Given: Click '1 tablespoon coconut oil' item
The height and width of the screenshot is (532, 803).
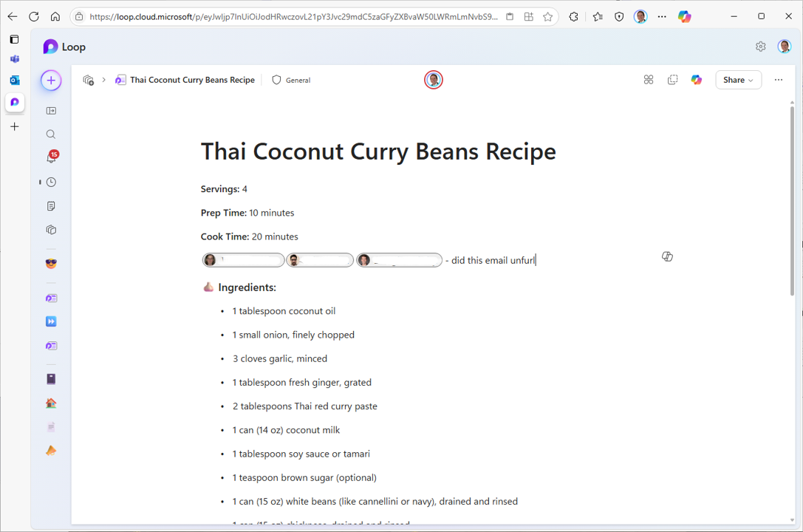Looking at the screenshot, I should pos(284,311).
